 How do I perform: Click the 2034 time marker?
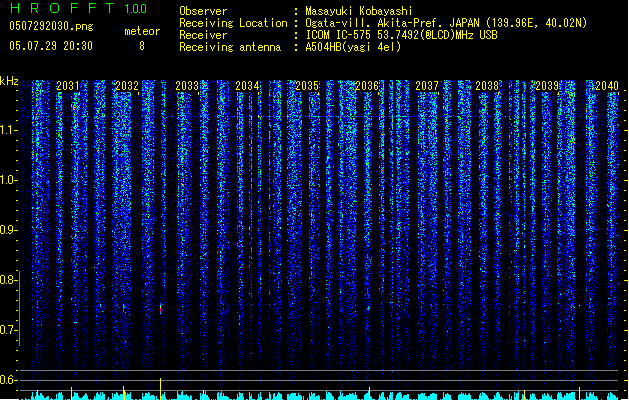pos(247,86)
